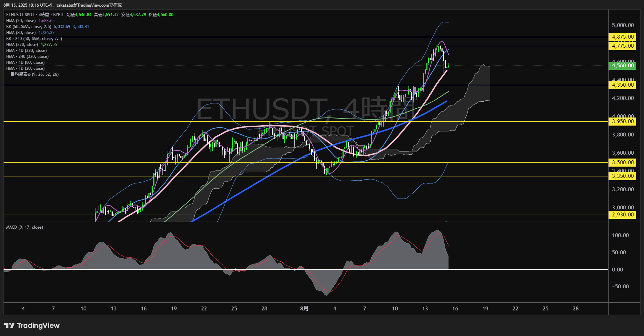Click the 5,000.00 price axis tick
The width and height of the screenshot is (644, 336).
coord(623,25)
